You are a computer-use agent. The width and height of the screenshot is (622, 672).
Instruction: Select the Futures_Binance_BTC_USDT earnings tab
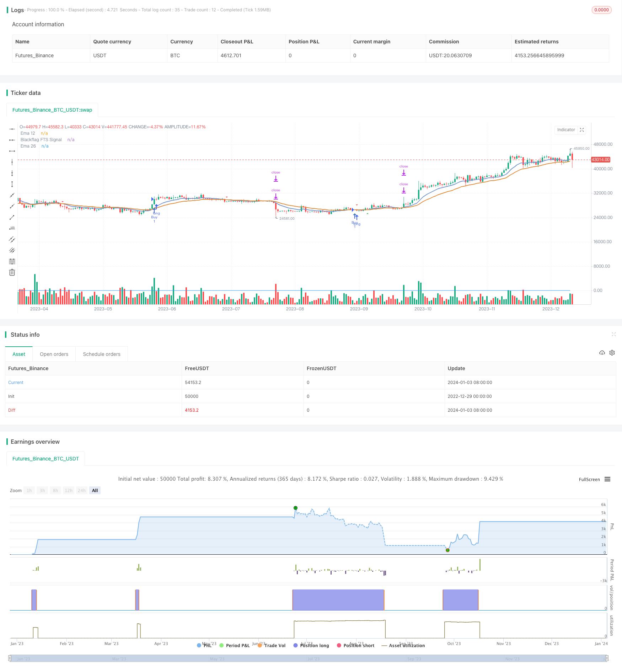pos(45,459)
